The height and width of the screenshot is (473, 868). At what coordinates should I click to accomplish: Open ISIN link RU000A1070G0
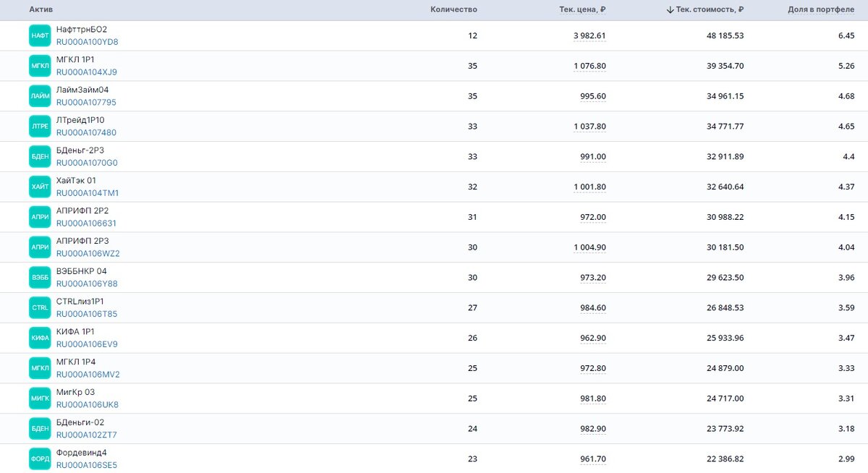[x=87, y=163]
